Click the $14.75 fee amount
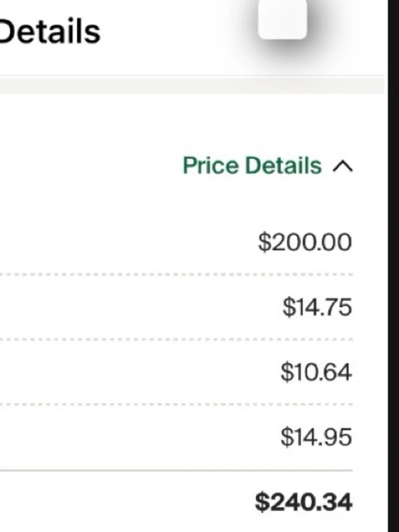The image size is (399, 532). click(x=317, y=307)
